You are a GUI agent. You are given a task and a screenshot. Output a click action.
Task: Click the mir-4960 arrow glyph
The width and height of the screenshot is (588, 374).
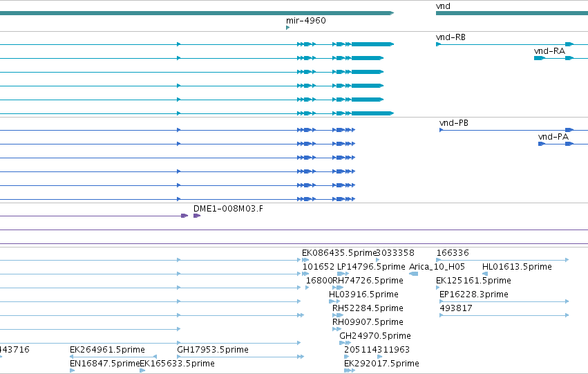287,28
